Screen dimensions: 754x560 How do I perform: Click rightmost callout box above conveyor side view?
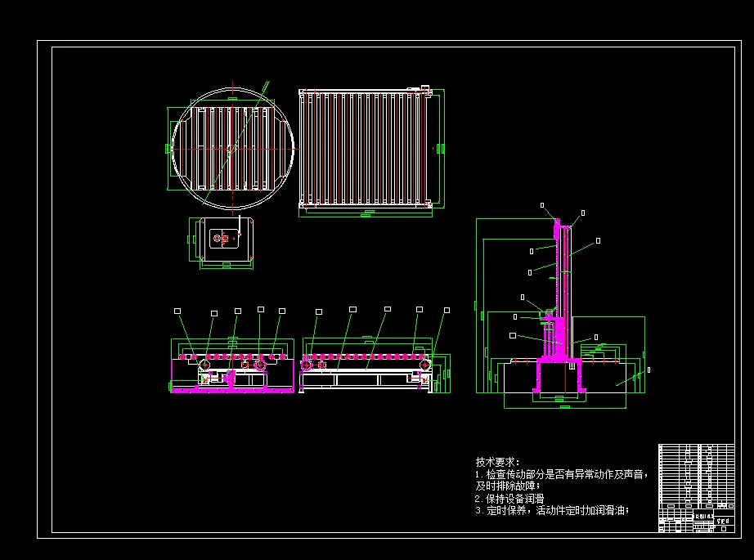(447, 311)
